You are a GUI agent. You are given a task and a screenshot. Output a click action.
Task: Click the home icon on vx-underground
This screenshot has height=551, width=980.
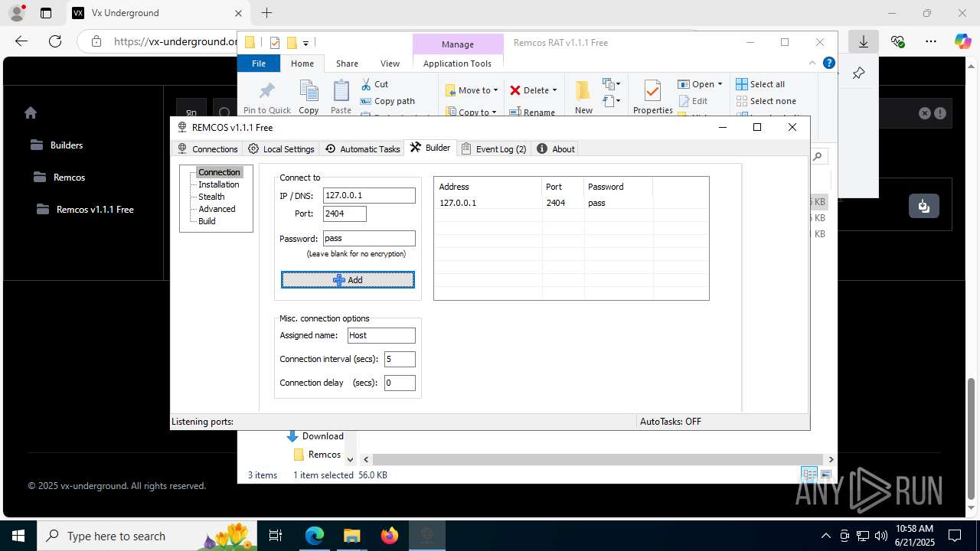(31, 112)
